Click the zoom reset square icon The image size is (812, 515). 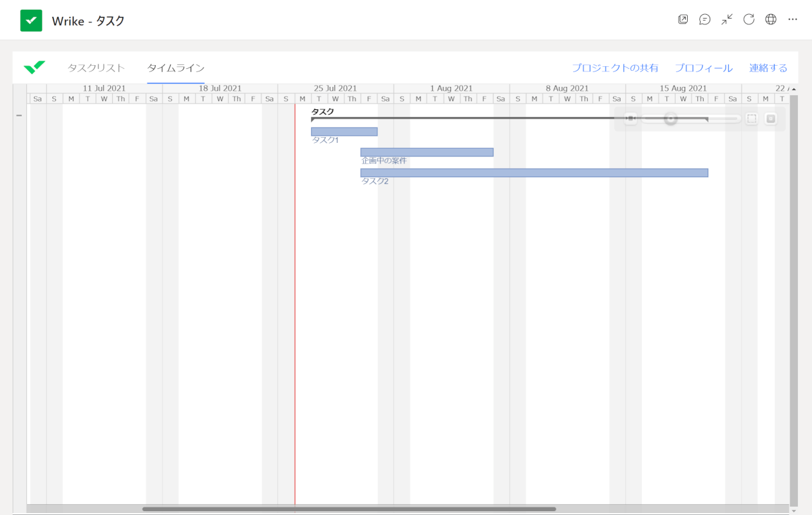click(x=771, y=118)
